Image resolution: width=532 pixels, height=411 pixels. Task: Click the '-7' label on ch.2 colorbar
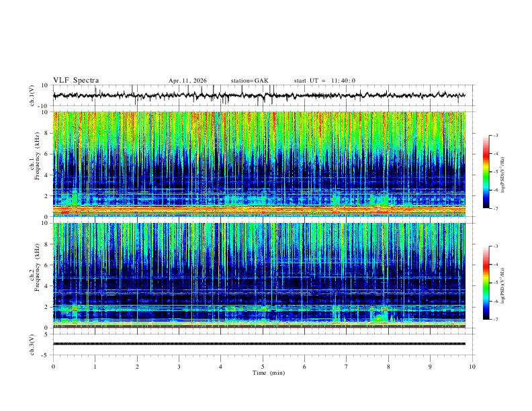(495, 320)
